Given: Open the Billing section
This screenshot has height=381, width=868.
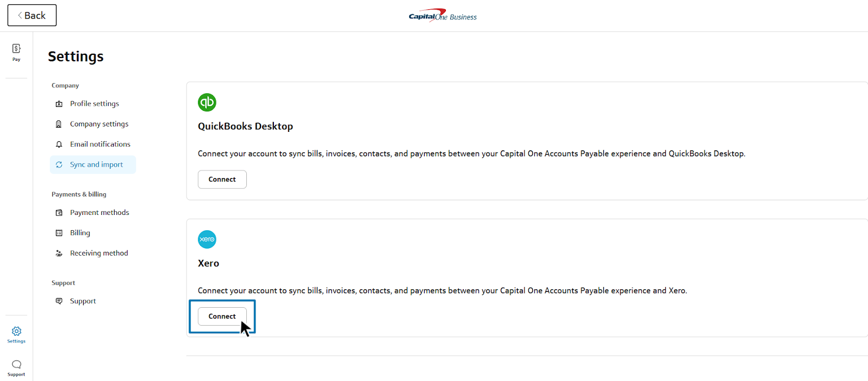Looking at the screenshot, I should [80, 233].
